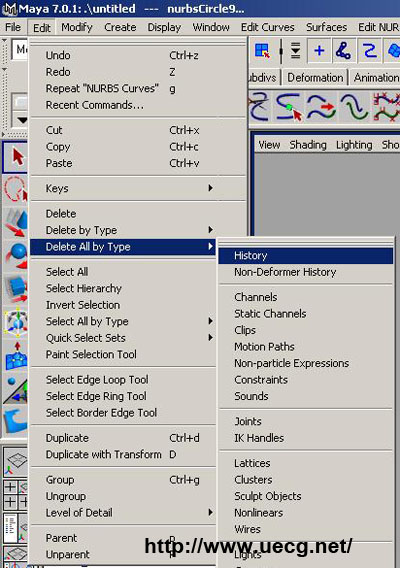Open the Surfaces menu
This screenshot has width=400, height=568.
[326, 27]
